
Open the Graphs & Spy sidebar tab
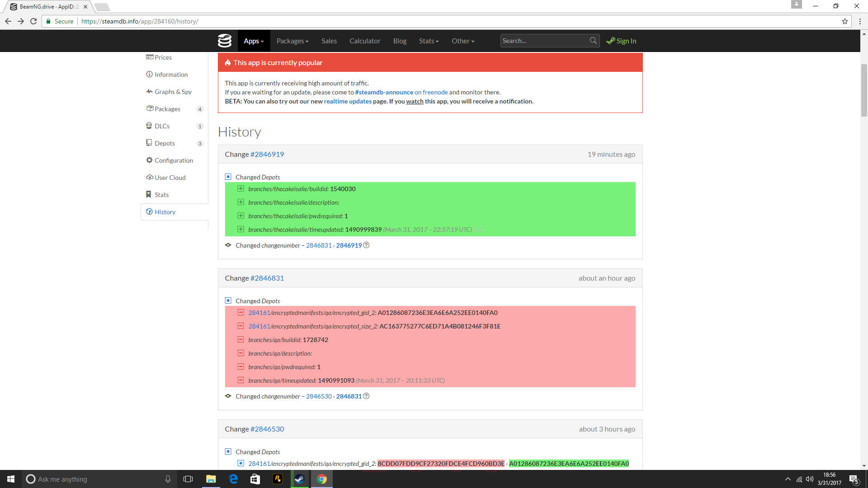coord(174,92)
